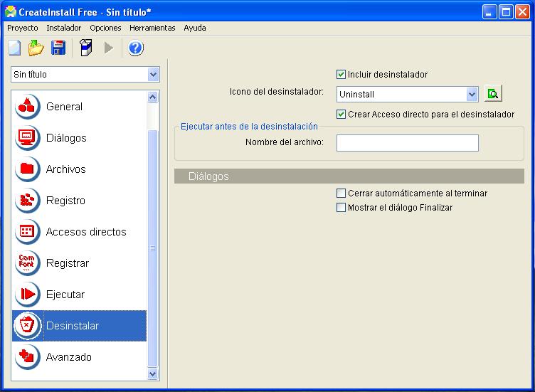Screen dimensions: 535x392
Task: Maximize the CreateInstall window
Action: click(506, 12)
